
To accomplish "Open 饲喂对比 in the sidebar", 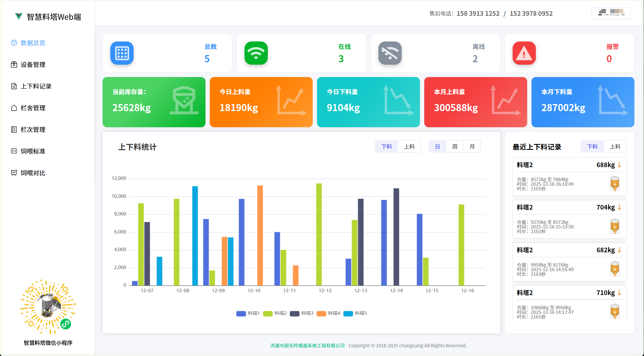I will [x=33, y=173].
